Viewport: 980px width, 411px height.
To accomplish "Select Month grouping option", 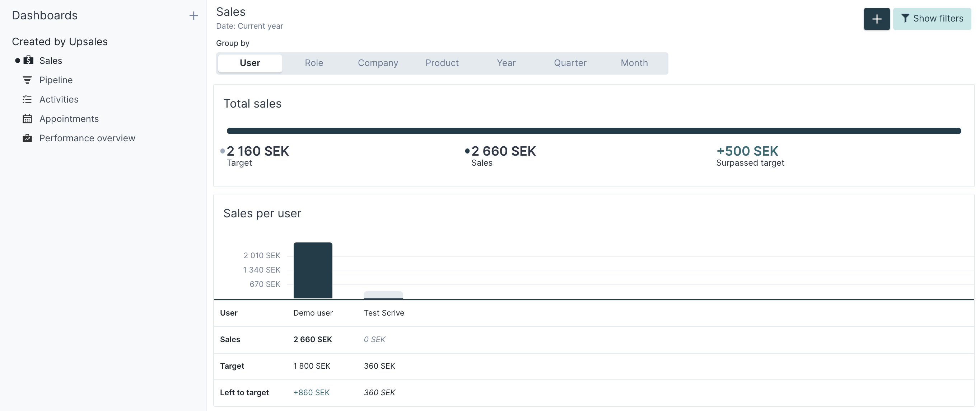I will [x=634, y=63].
